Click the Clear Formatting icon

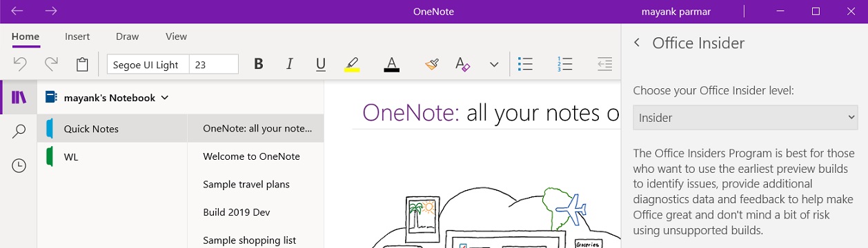click(x=463, y=64)
